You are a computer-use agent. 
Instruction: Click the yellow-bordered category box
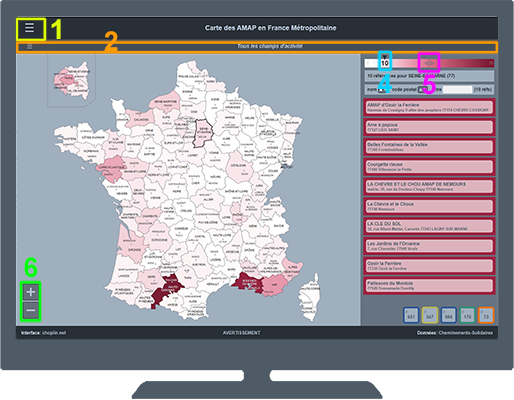click(430, 315)
